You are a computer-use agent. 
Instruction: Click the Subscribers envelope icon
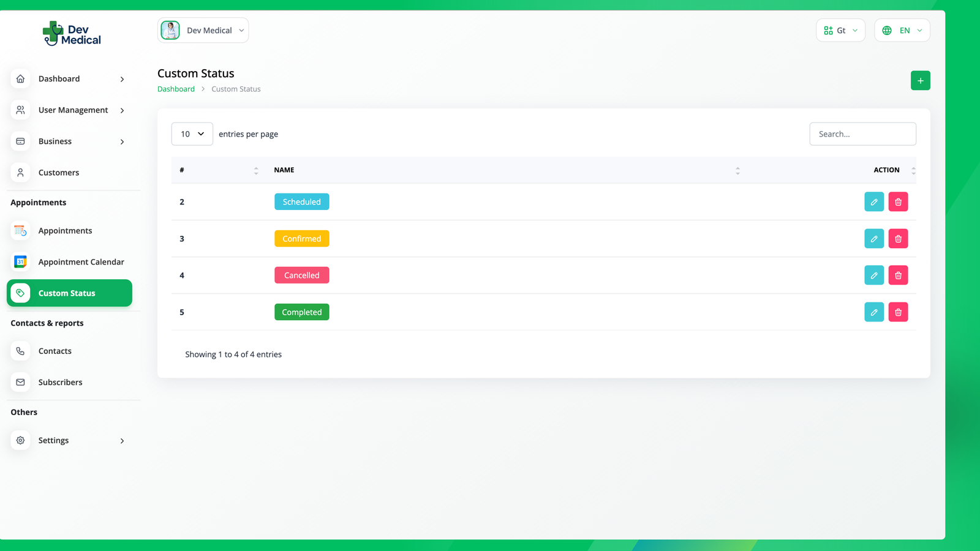pyautogui.click(x=20, y=381)
